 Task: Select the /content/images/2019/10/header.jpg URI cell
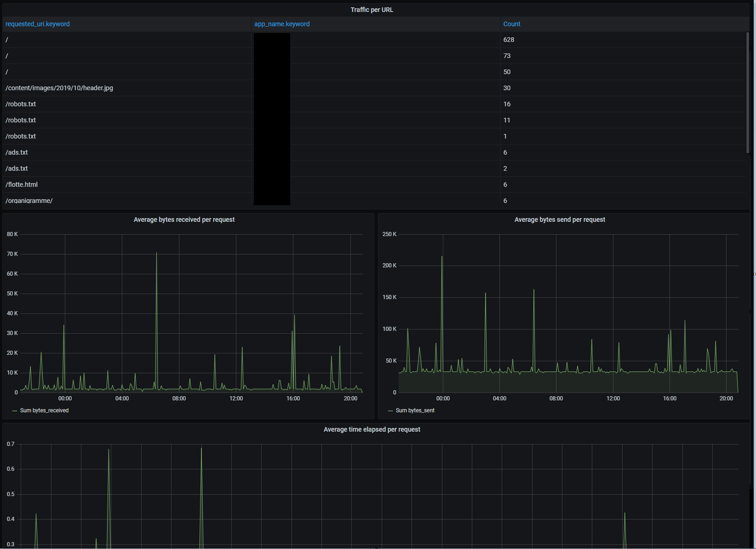point(59,88)
